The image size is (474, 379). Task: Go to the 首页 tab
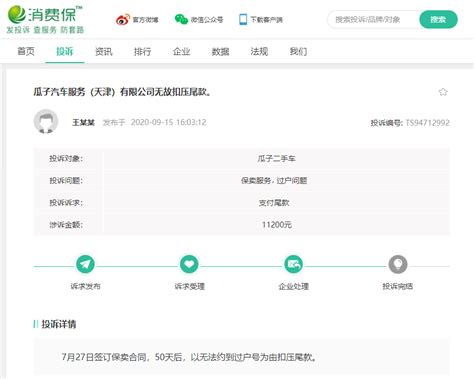[x=26, y=51]
